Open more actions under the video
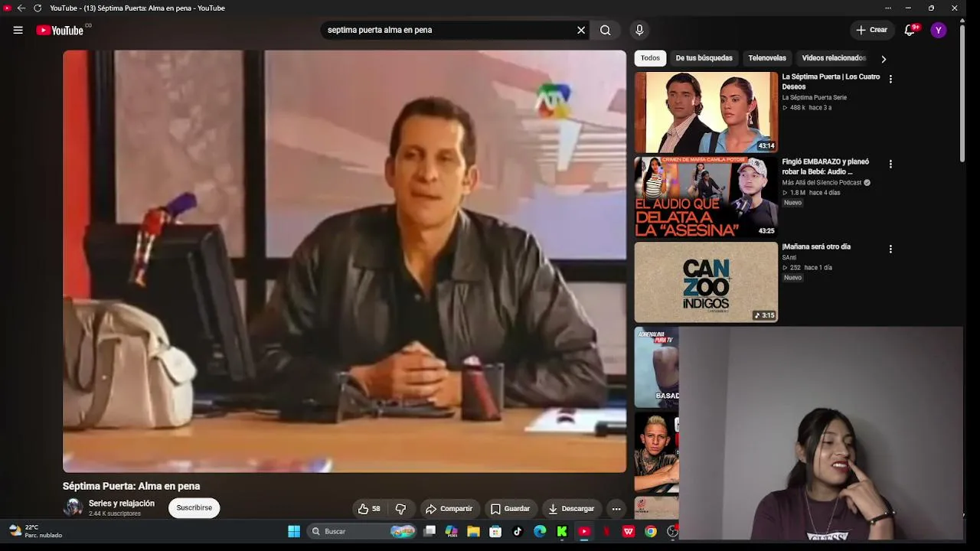 pos(616,509)
